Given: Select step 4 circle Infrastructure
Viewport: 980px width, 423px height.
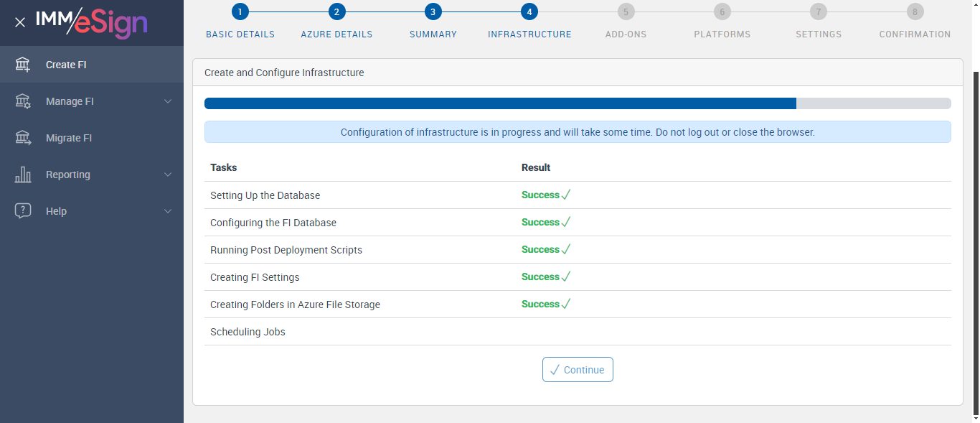Looking at the screenshot, I should 529,11.
